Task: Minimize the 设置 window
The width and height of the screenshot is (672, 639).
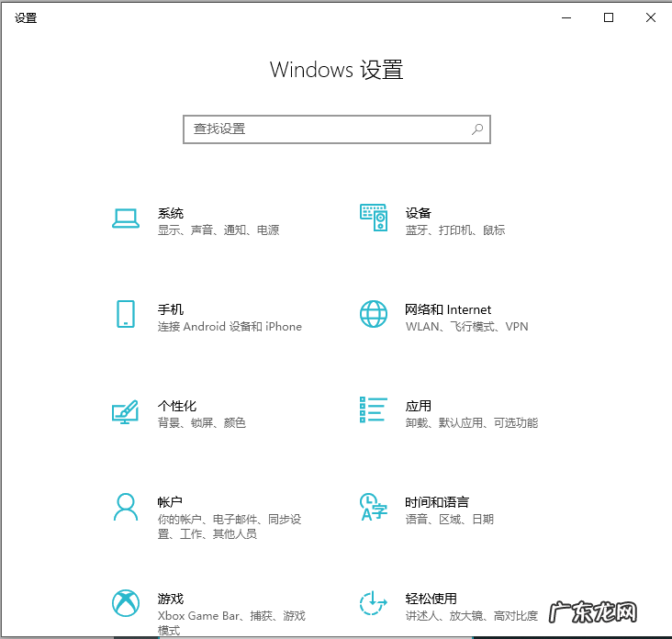Action: point(566,17)
